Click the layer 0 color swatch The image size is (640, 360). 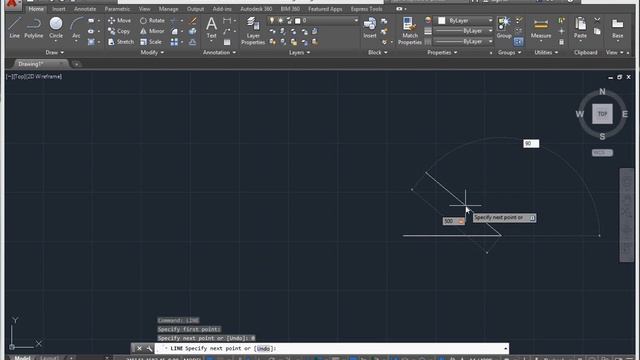[298, 20]
